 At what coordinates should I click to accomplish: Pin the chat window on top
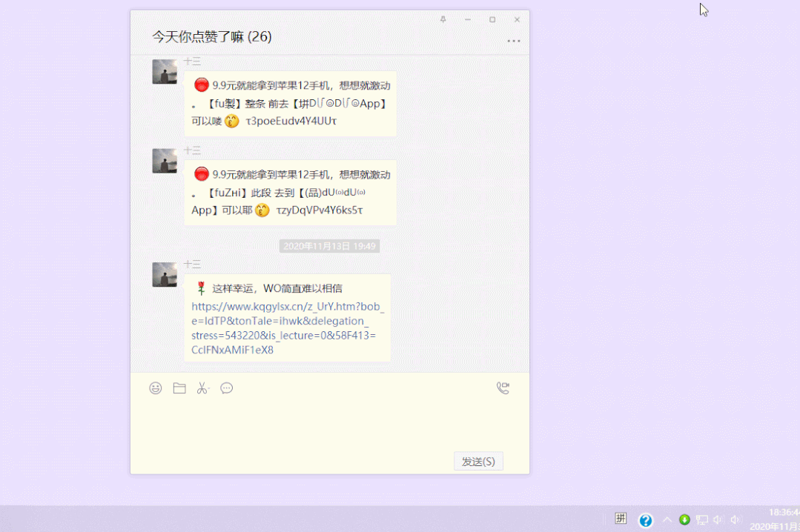[x=443, y=19]
